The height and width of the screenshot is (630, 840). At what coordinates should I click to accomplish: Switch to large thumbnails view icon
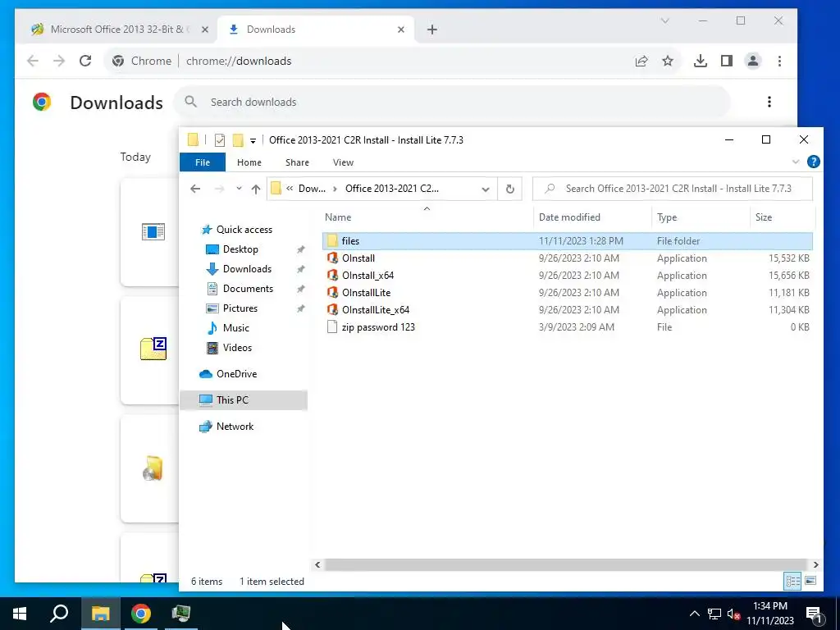(810, 581)
